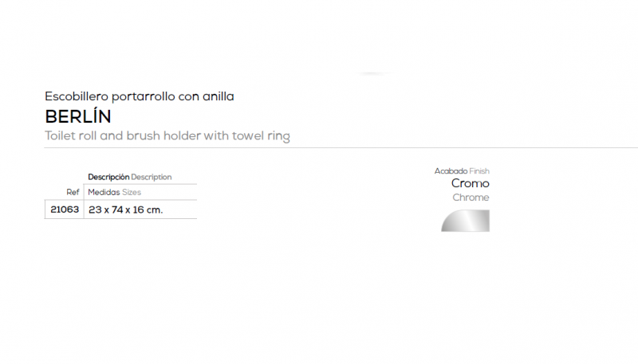Click the word BERLÍN's accented Í letter
The image size is (638, 364).
pyautogui.click(x=94, y=115)
